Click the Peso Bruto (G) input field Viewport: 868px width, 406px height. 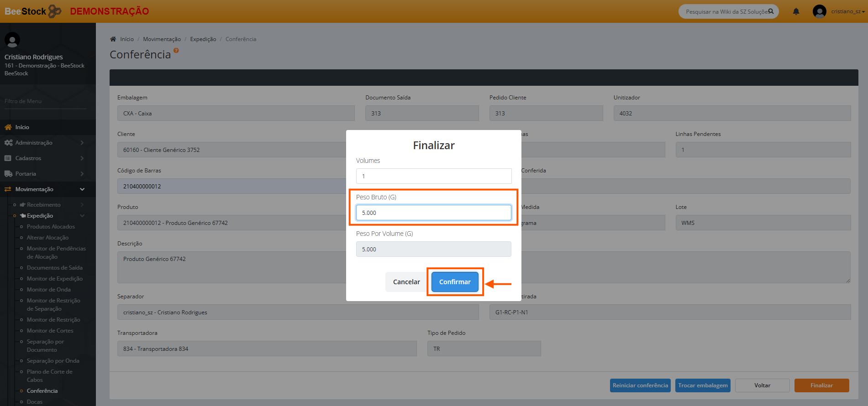click(x=433, y=213)
